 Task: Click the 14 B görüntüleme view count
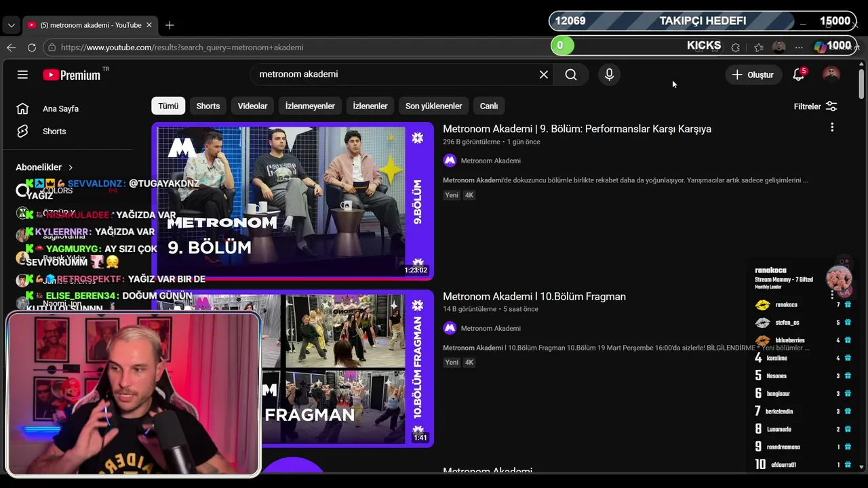point(470,309)
